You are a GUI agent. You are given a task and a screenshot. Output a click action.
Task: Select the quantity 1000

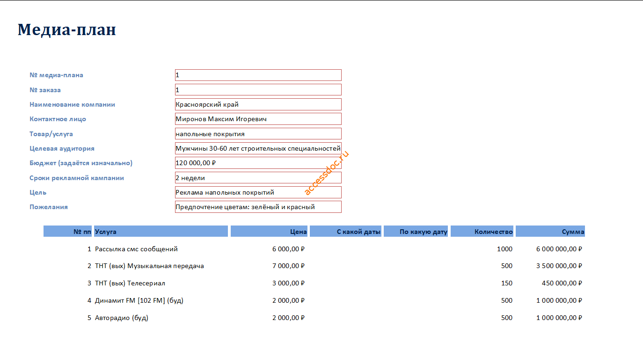pos(504,249)
